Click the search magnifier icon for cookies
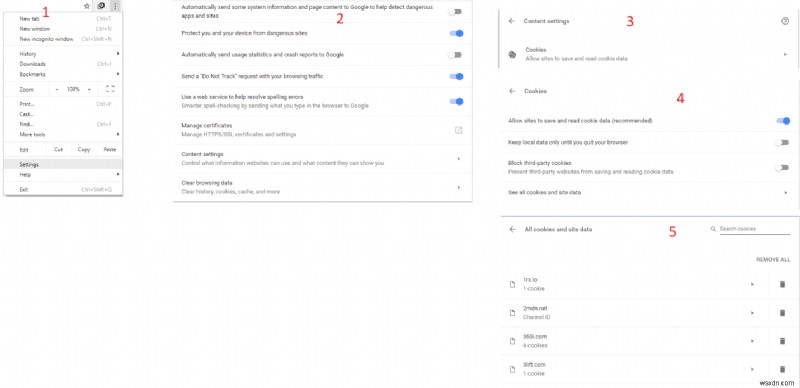Image resolution: width=800 pixels, height=388 pixels. click(x=713, y=229)
